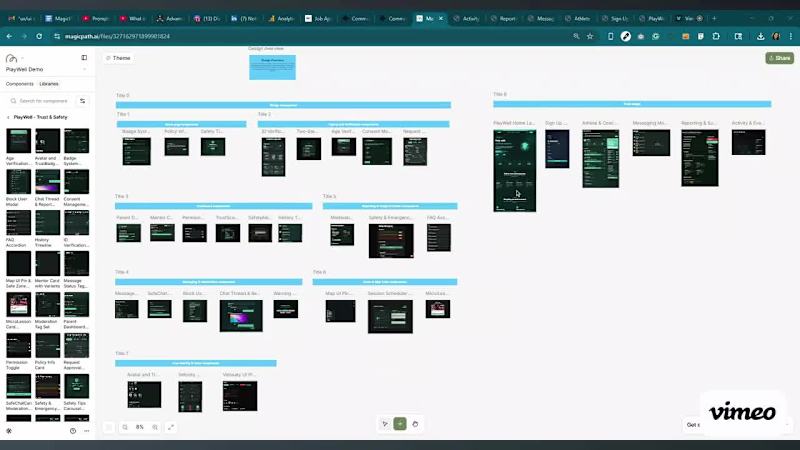Collapse the left sidebar panel icon
The height and width of the screenshot is (450, 800).
(x=84, y=58)
